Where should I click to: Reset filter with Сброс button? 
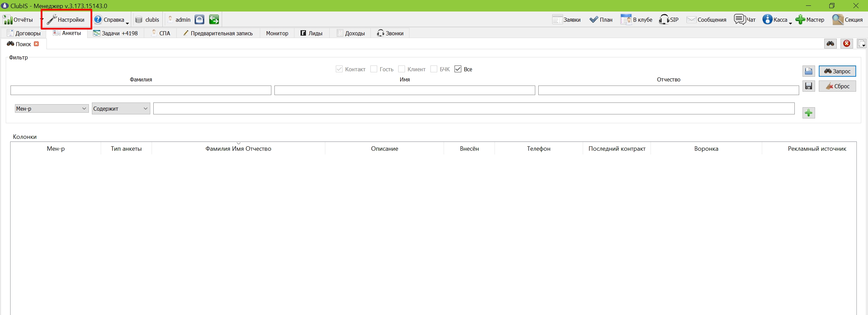[x=837, y=86]
